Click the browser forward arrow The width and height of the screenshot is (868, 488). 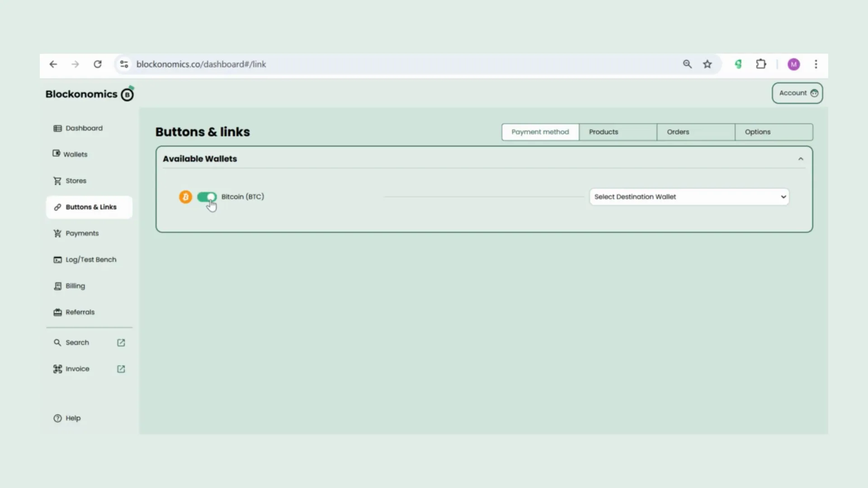click(x=75, y=64)
